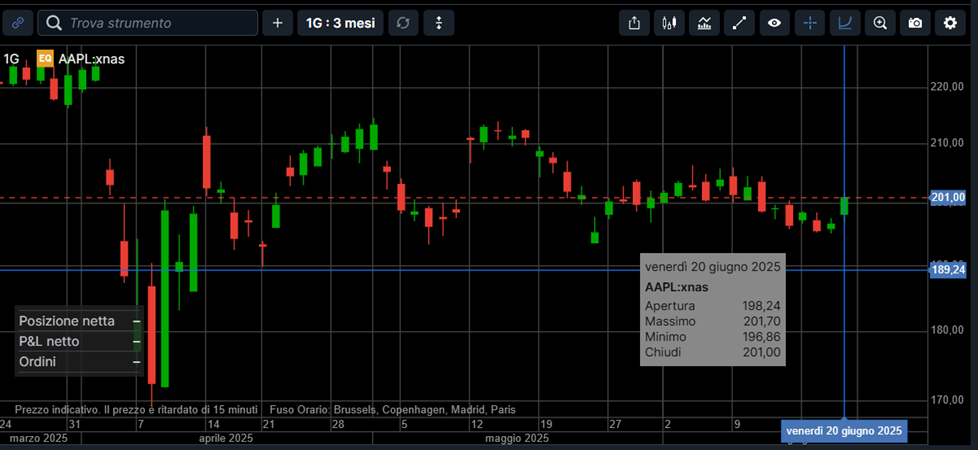
Task: Add instrument with the plus button
Action: pyautogui.click(x=278, y=23)
